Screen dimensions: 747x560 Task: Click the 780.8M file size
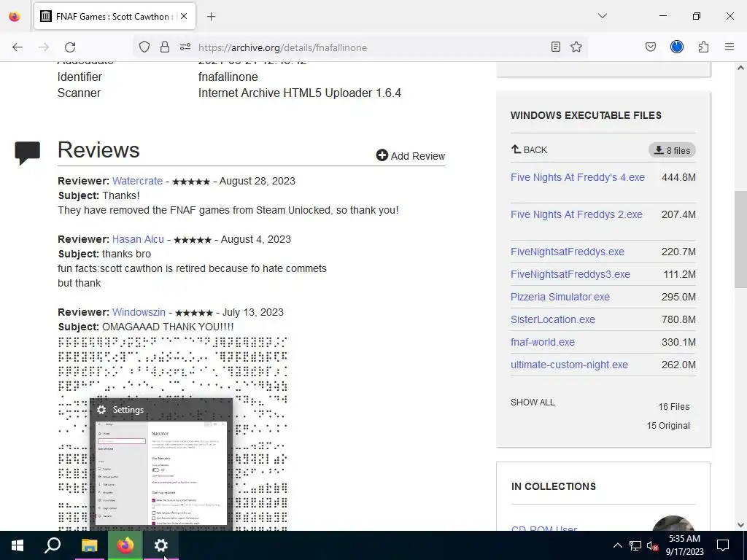point(678,319)
